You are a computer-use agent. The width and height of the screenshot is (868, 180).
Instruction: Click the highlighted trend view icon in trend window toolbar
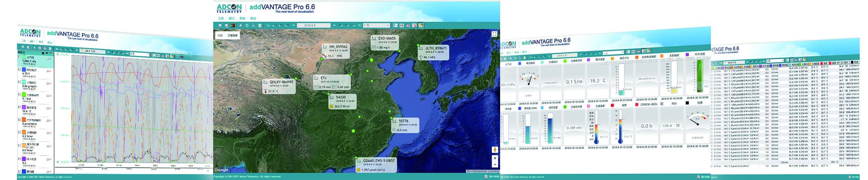(153, 55)
